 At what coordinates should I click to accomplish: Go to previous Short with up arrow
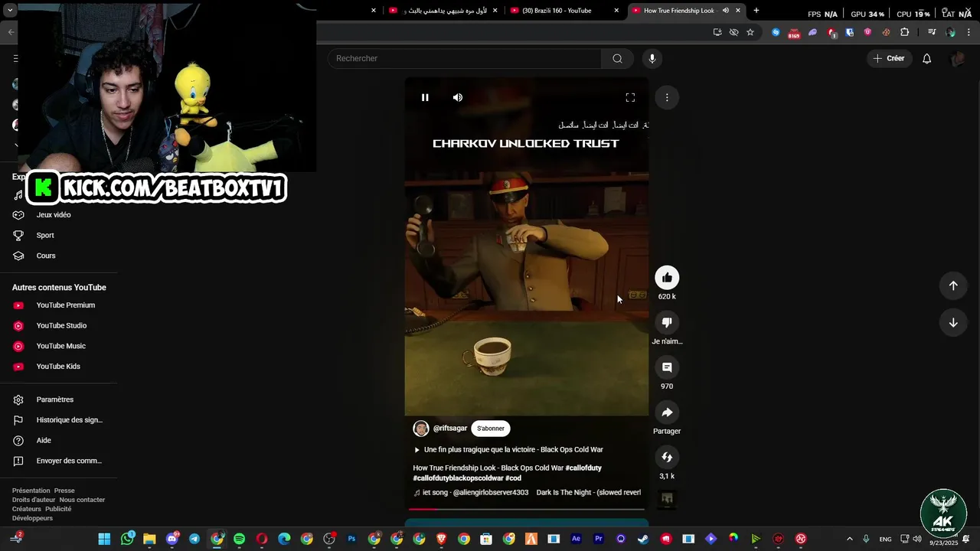953,285
